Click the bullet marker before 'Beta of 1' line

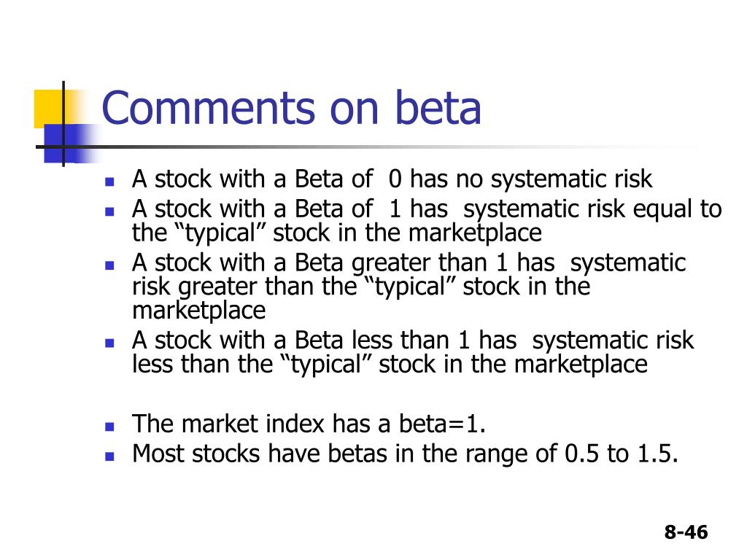pos(109,211)
